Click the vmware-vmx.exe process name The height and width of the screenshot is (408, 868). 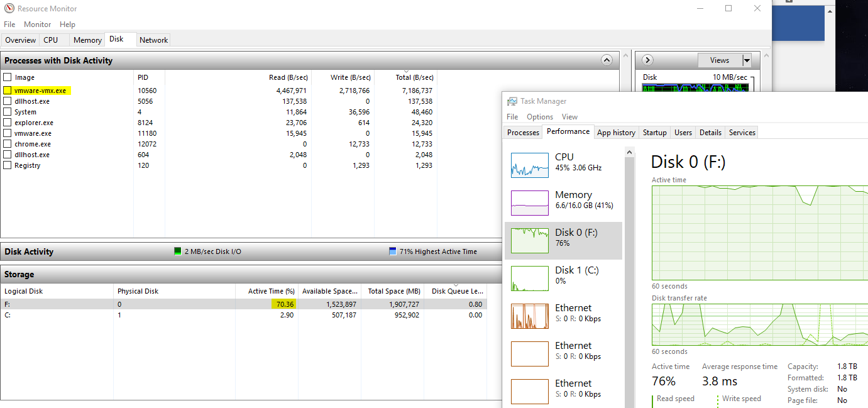click(x=40, y=91)
